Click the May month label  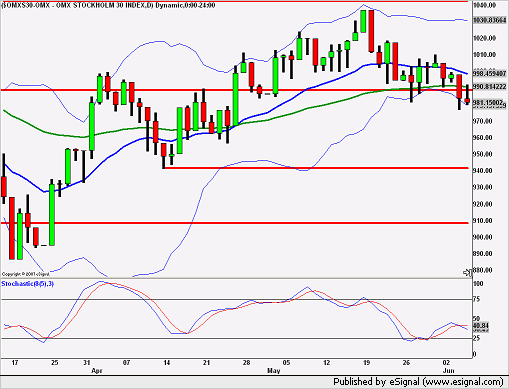274,371
